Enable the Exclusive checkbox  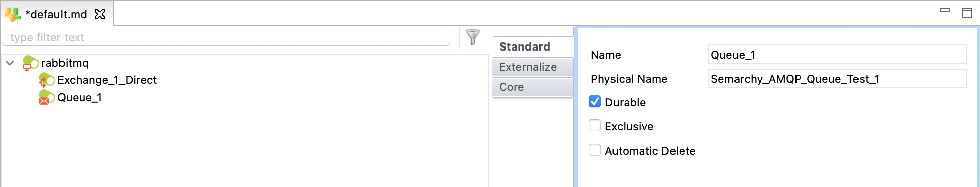(595, 126)
